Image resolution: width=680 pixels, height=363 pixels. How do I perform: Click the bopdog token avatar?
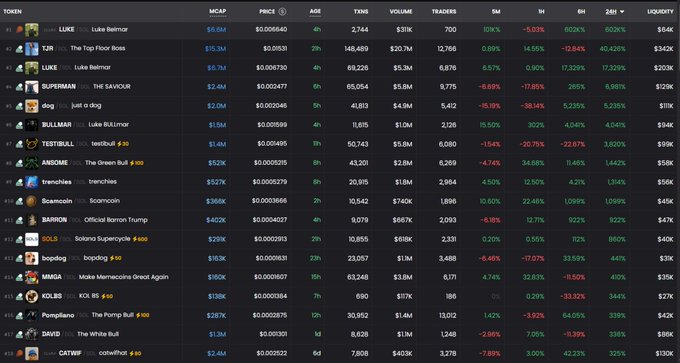tap(32, 258)
